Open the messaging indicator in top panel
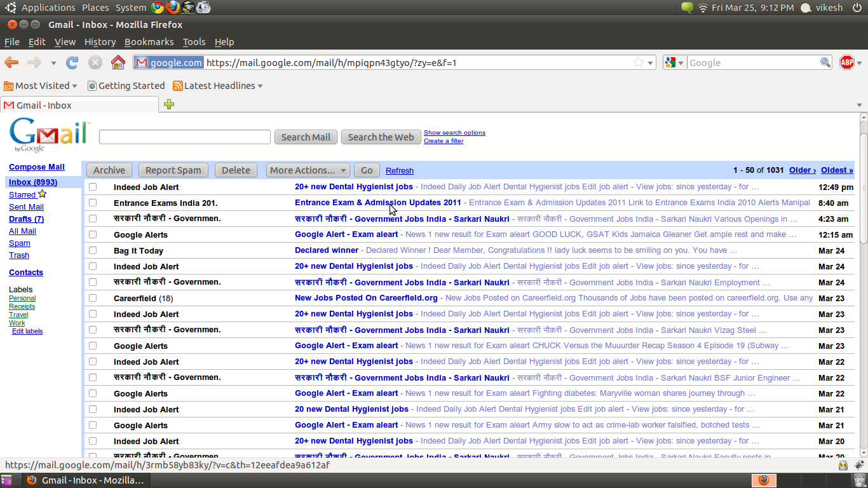 click(x=687, y=8)
